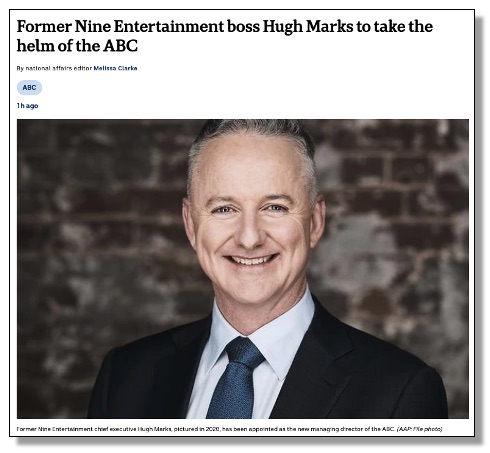This screenshot has height=453, width=490.
Task: Select the ABC topic tag pill
Action: [x=29, y=88]
